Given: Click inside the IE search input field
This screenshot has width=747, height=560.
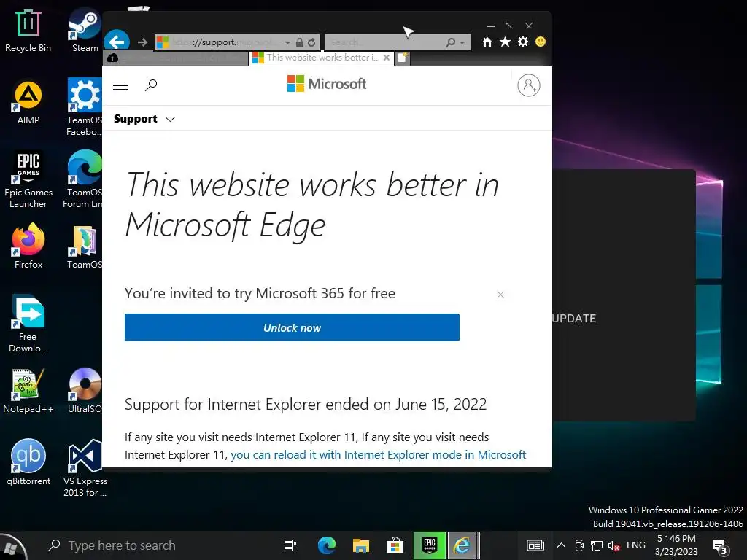Looking at the screenshot, I should [386, 42].
